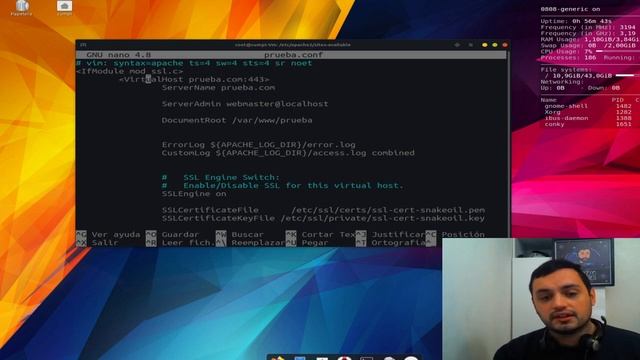Open the home folder icon beside Papelera
Image resolution: width=640 pixels, height=360 pixels.
(x=64, y=7)
